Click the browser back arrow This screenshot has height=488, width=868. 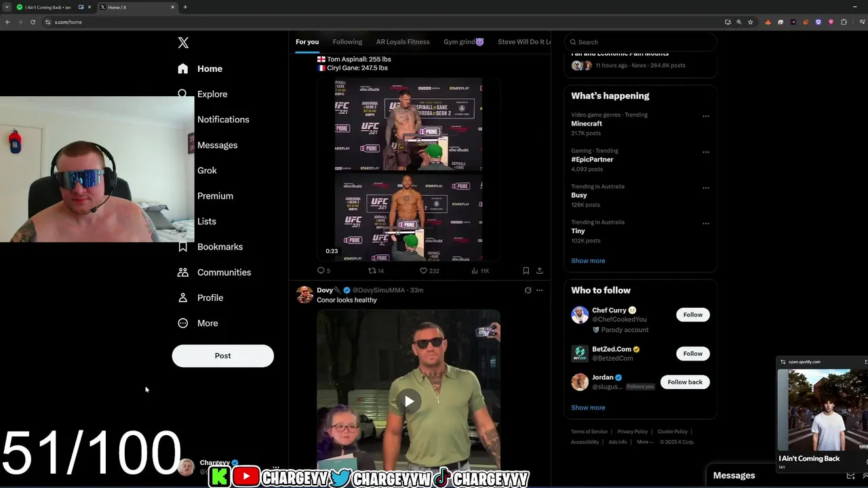[x=7, y=22]
